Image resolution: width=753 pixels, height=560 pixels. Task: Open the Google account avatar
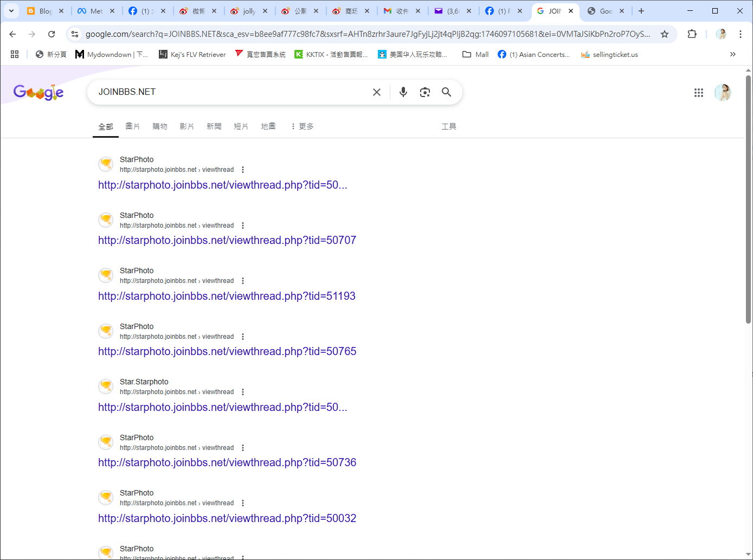click(x=723, y=93)
